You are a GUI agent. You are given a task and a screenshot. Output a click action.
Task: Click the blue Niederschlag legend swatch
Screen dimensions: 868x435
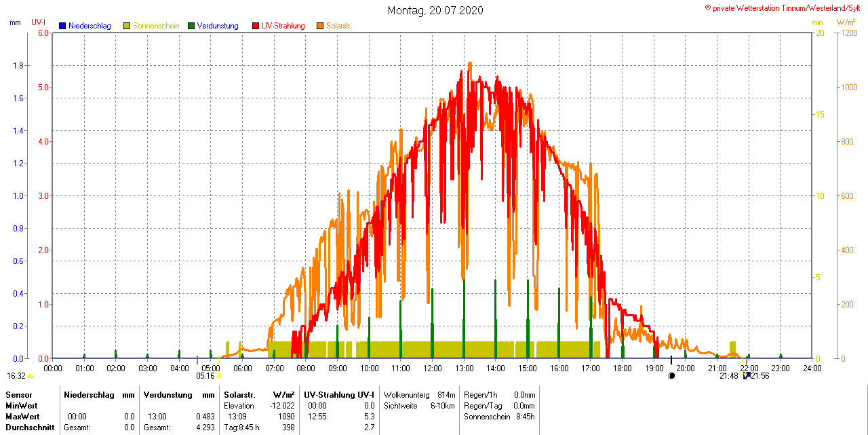click(x=62, y=26)
